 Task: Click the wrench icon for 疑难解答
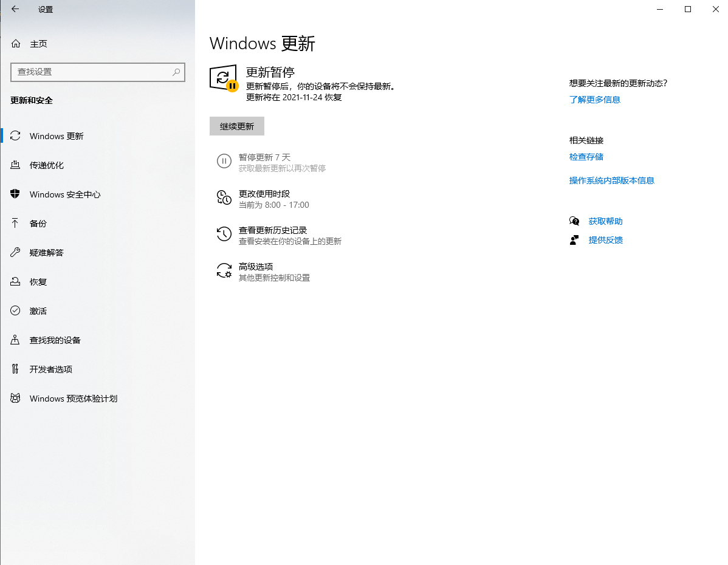point(15,252)
